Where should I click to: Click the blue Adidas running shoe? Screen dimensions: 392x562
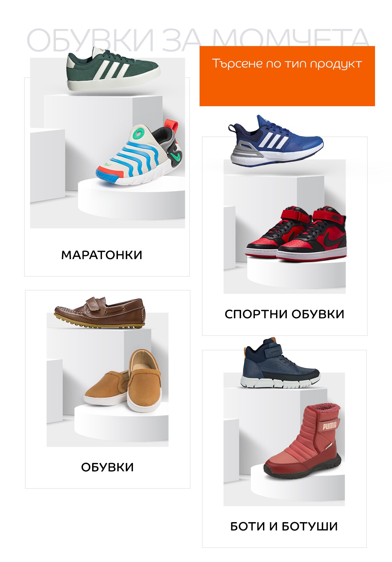click(276, 141)
